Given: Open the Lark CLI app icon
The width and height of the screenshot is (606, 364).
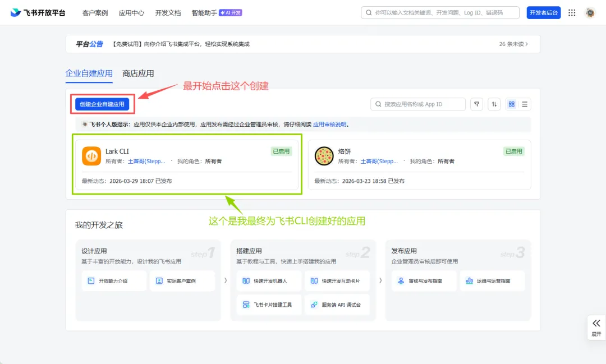Looking at the screenshot, I should pos(91,156).
